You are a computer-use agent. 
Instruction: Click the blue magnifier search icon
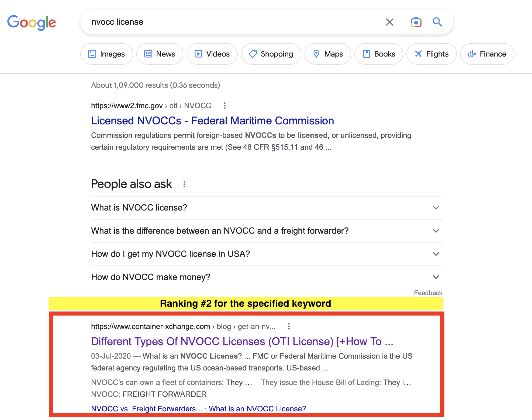pos(437,22)
